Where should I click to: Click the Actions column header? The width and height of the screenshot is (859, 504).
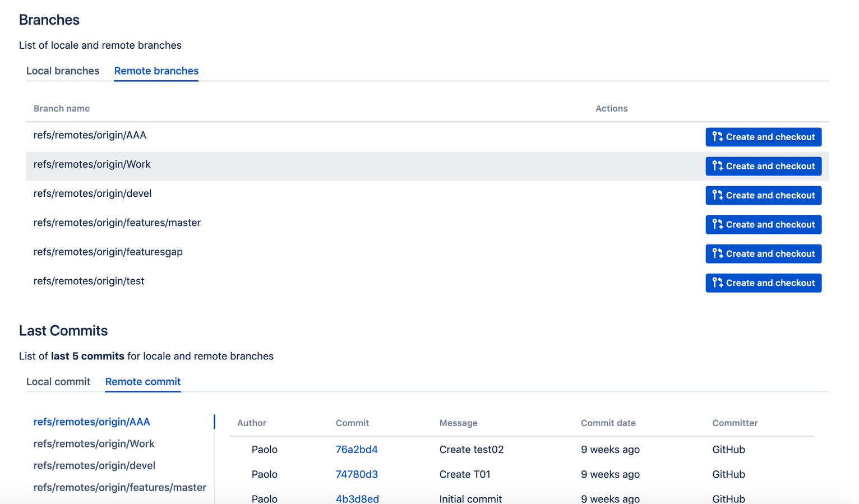tap(611, 108)
